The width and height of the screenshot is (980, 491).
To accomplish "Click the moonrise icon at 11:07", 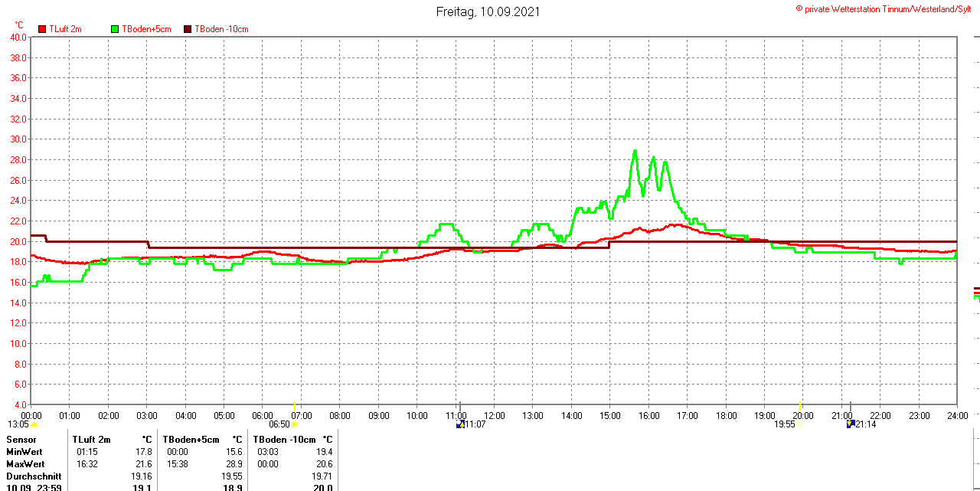I will click(460, 424).
